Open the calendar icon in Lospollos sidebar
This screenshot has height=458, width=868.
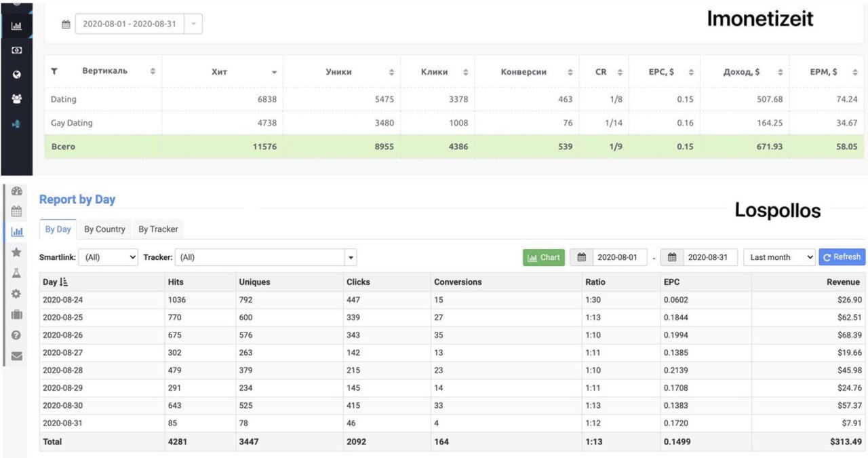16,212
